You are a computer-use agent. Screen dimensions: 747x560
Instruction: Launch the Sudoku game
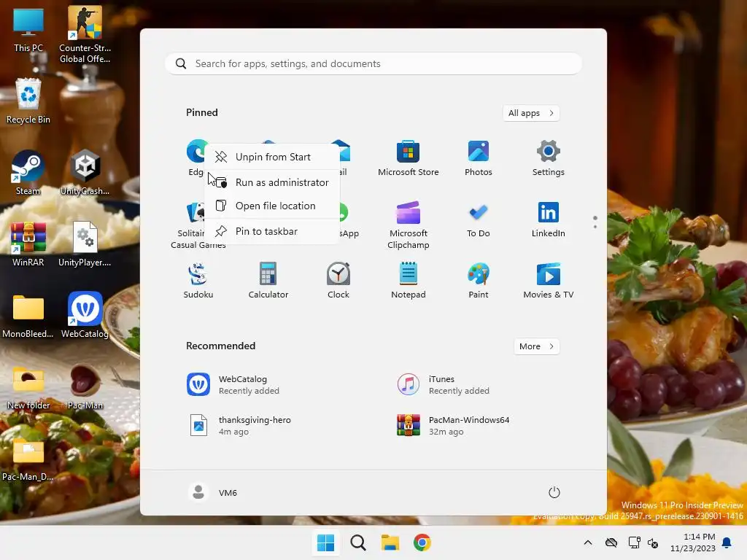point(198,281)
